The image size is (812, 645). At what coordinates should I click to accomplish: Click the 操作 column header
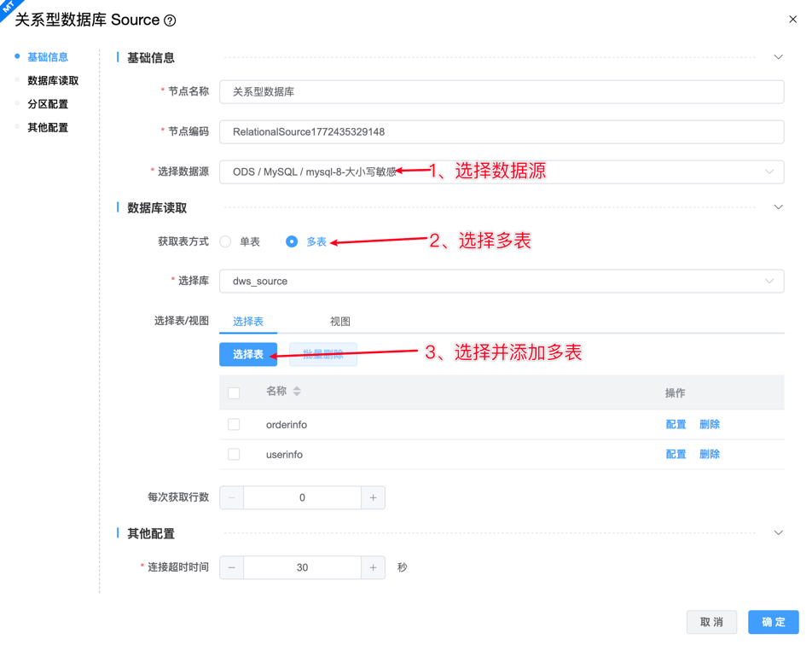(675, 392)
